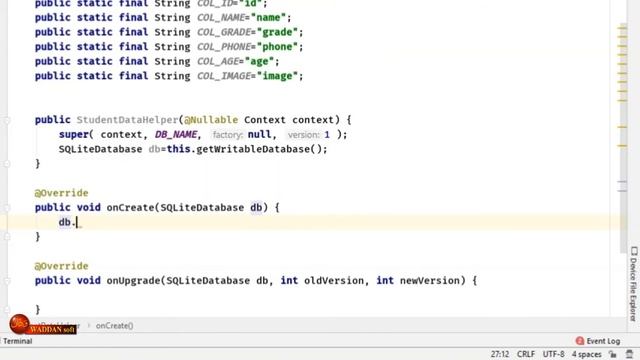Collapse the onUpgrade method fold marker
The image size is (640, 360).
point(7,281)
